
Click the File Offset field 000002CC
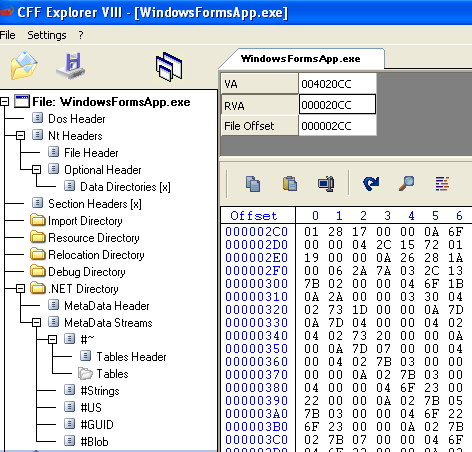(337, 126)
